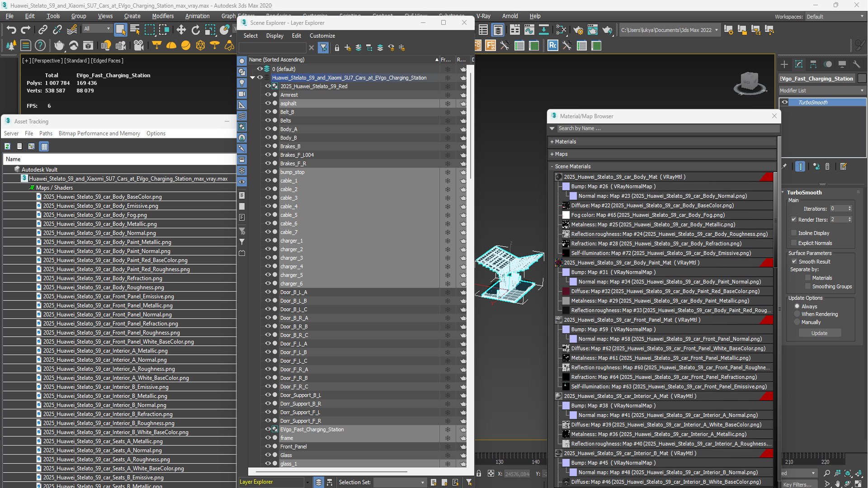Remove modifier using the trash icon
Screen dimensions: 868x488
[827, 167]
